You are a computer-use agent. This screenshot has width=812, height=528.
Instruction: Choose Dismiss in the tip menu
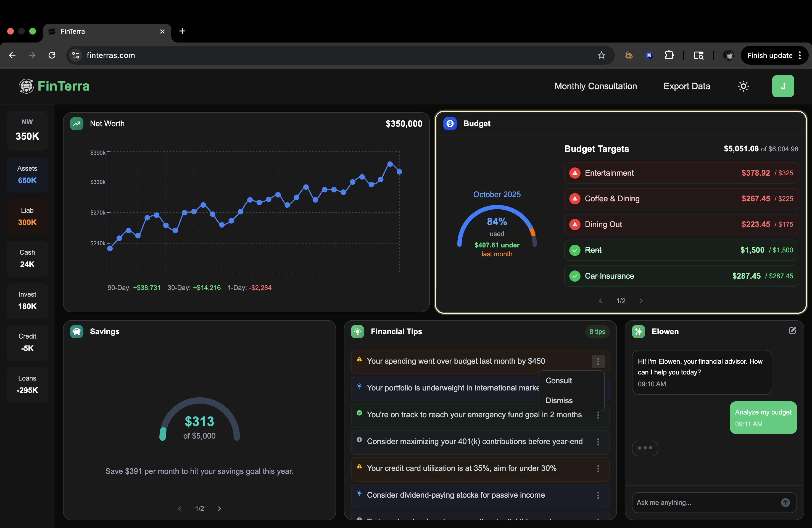coord(559,400)
